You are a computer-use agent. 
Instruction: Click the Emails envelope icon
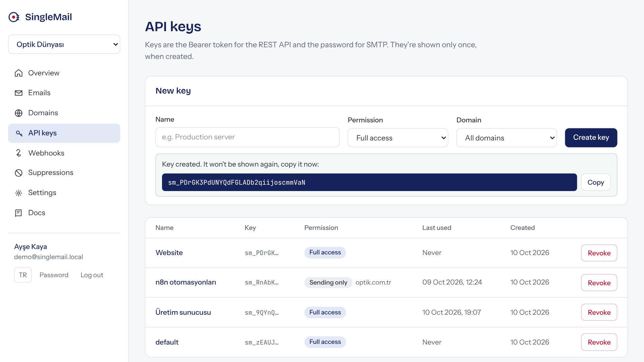pyautogui.click(x=18, y=93)
